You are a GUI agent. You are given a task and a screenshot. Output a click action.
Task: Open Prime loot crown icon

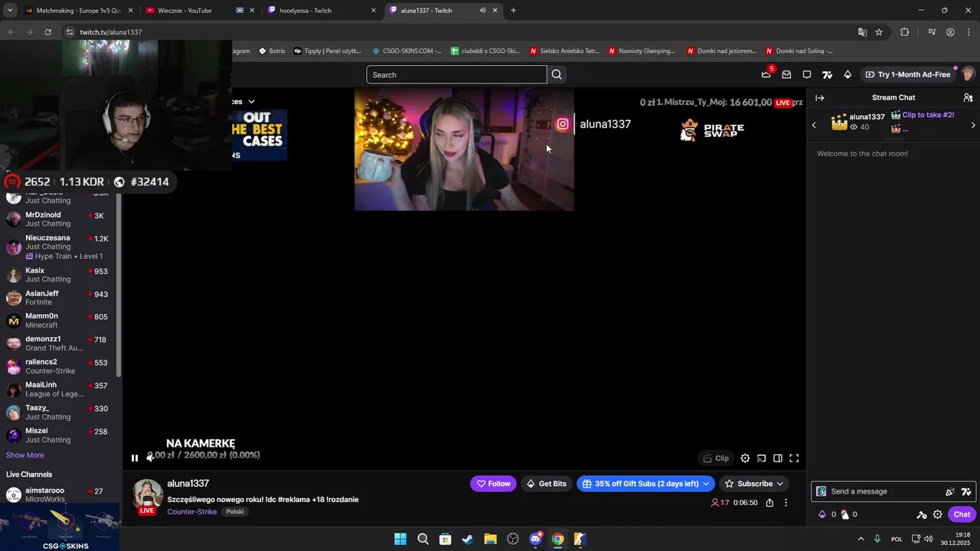(x=766, y=74)
